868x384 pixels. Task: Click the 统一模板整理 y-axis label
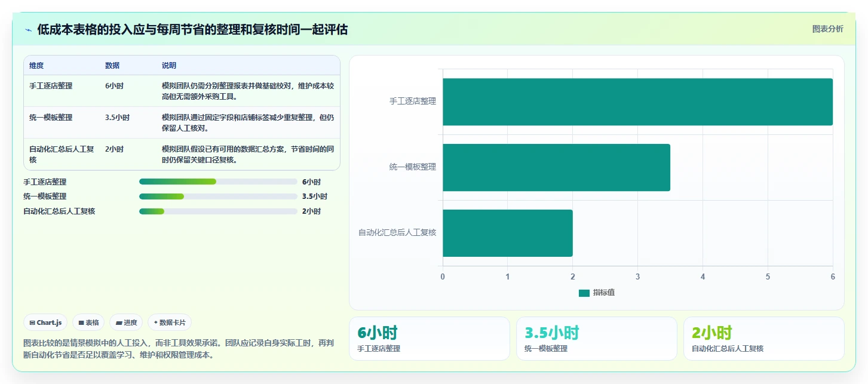click(413, 167)
